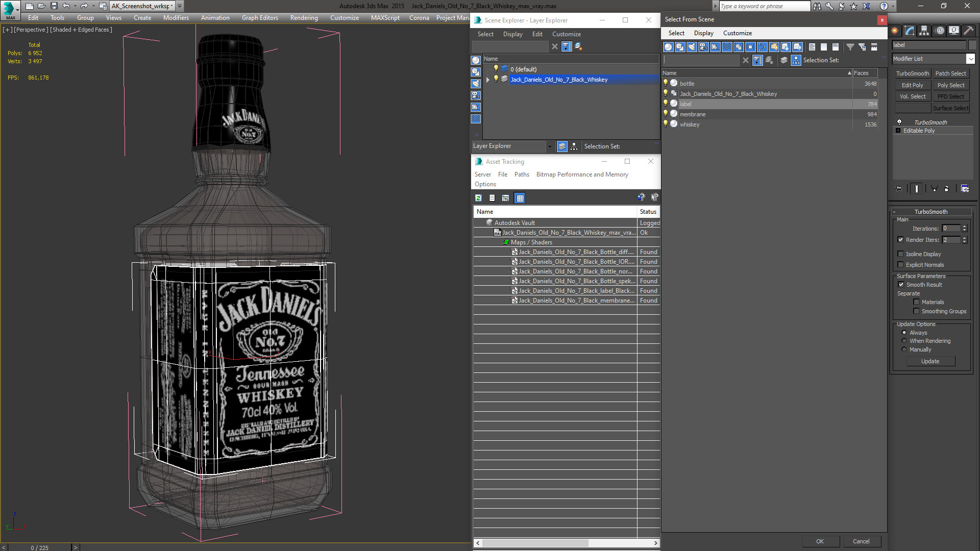980x551 pixels.
Task: Click Asset Tracking horizontal scrollbar
Action: point(535,543)
